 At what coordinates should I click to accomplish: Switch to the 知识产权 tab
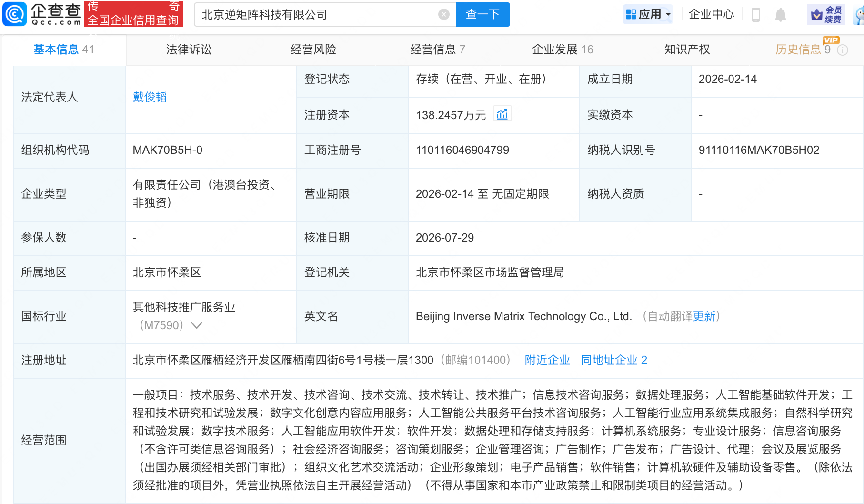pos(687,50)
